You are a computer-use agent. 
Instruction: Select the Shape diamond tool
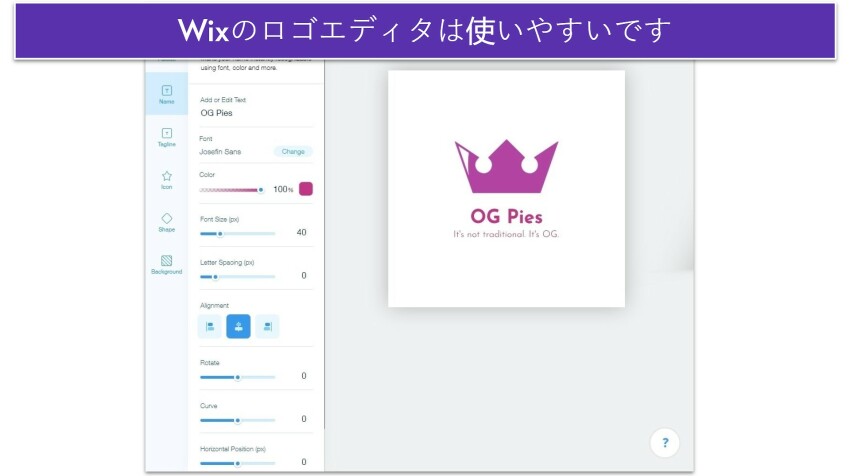[x=166, y=221]
